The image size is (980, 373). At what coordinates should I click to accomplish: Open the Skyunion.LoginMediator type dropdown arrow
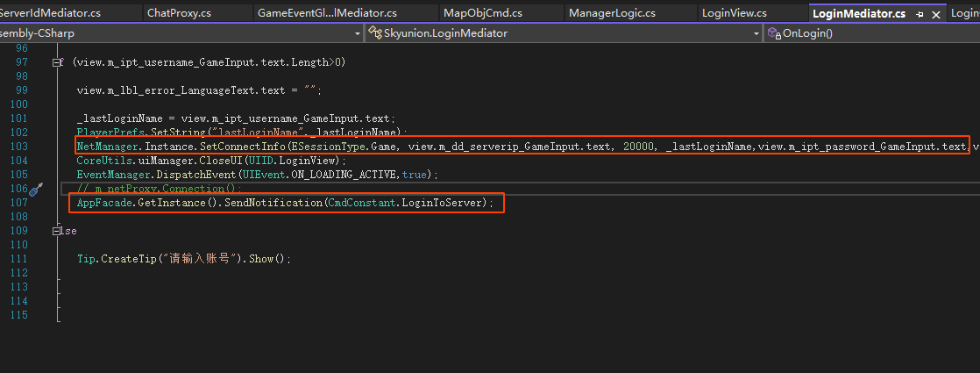tap(756, 33)
